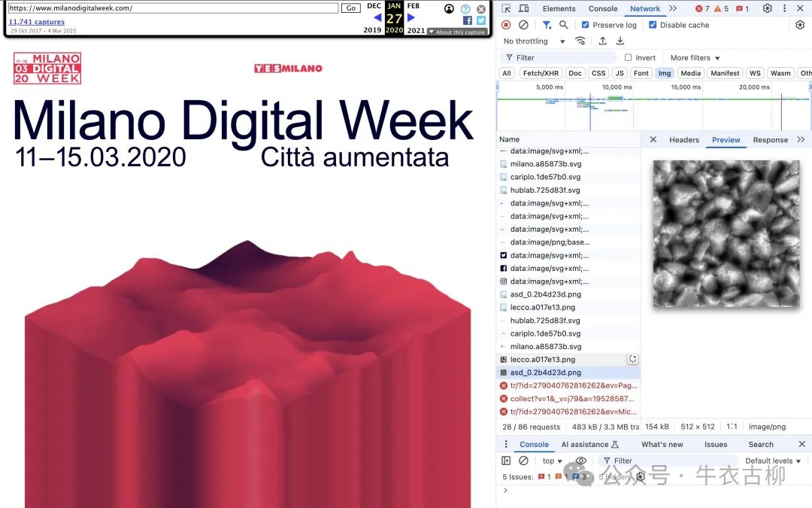Click the warning count triangle badge
The image size is (812, 508).
coord(721,8)
